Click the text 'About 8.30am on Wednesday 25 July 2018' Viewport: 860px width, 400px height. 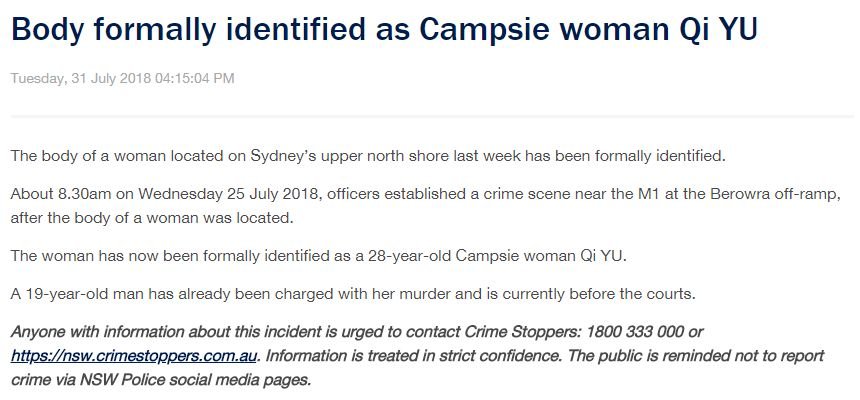point(163,194)
